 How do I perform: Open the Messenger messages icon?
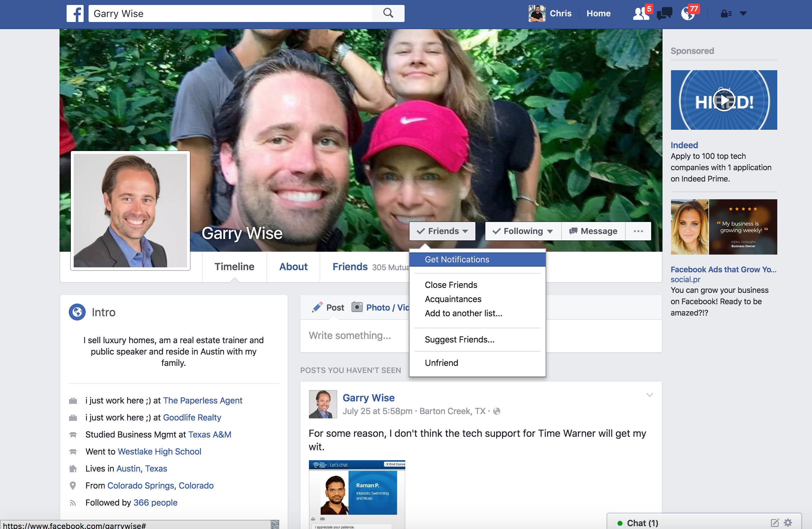click(664, 13)
